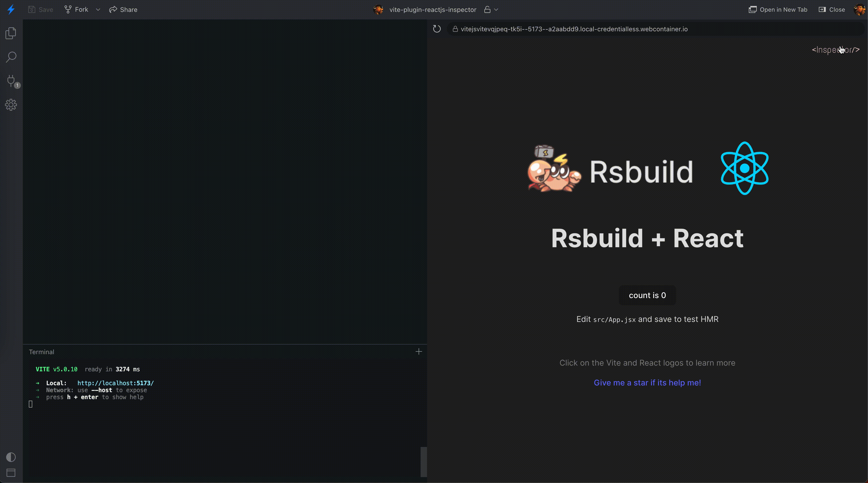Screen dimensions: 868x483
Task: Open "Give me a star" link
Action: (x=647, y=383)
